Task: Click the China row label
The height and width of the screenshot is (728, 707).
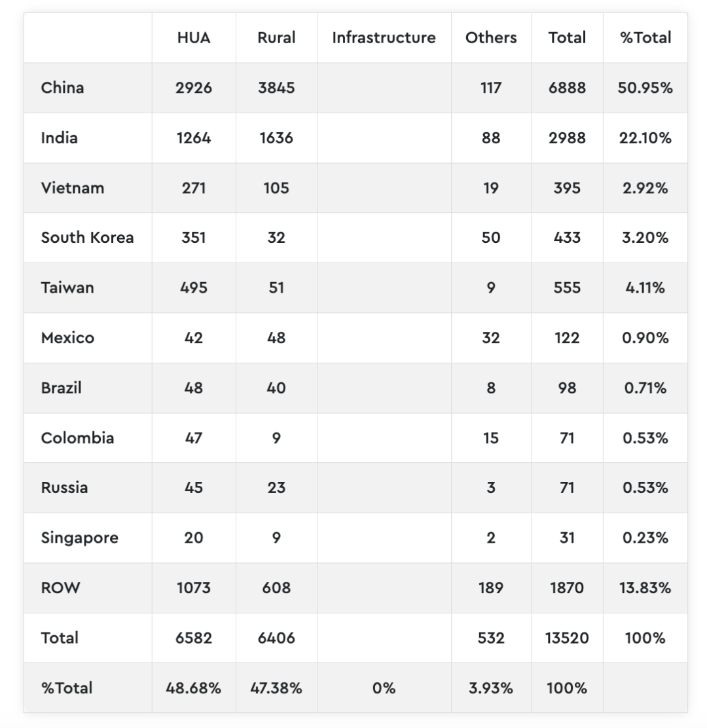Action: [x=62, y=88]
